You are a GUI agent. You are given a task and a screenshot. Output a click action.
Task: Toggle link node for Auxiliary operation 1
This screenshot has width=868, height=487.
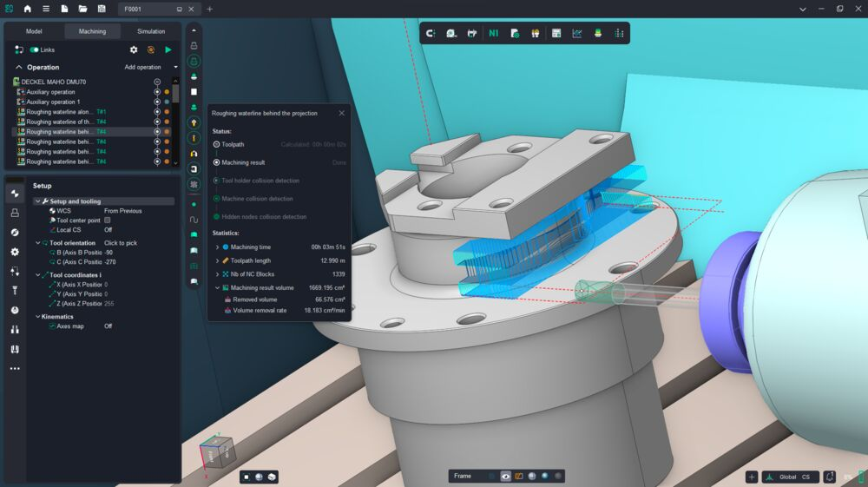coord(157,102)
